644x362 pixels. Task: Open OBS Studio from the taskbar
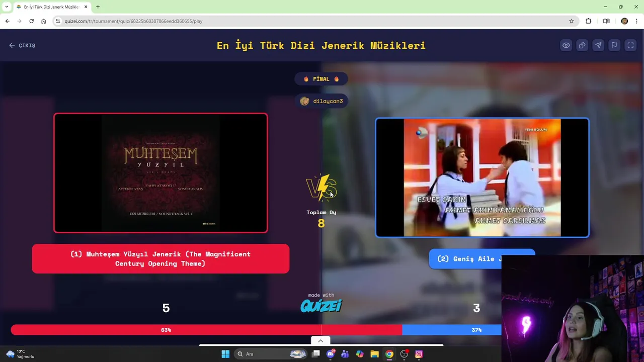pos(404,354)
